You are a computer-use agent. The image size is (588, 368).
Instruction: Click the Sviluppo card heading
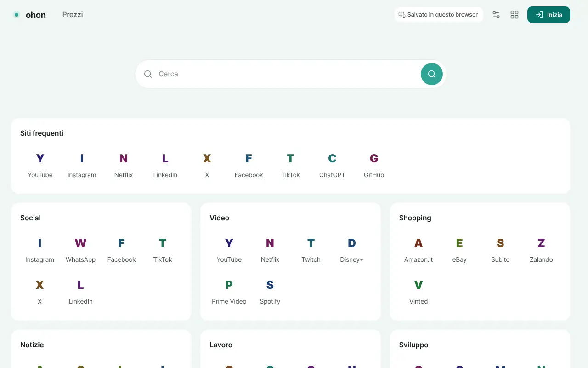[414, 345]
